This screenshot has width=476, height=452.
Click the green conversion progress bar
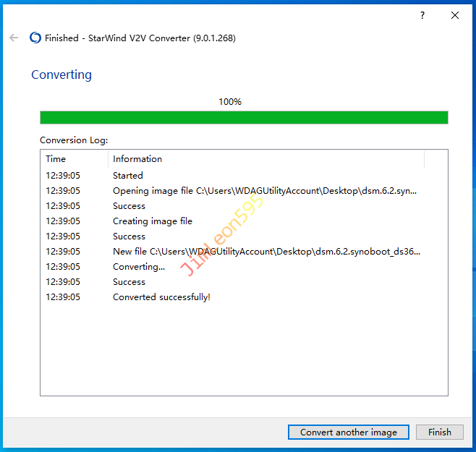click(x=244, y=117)
